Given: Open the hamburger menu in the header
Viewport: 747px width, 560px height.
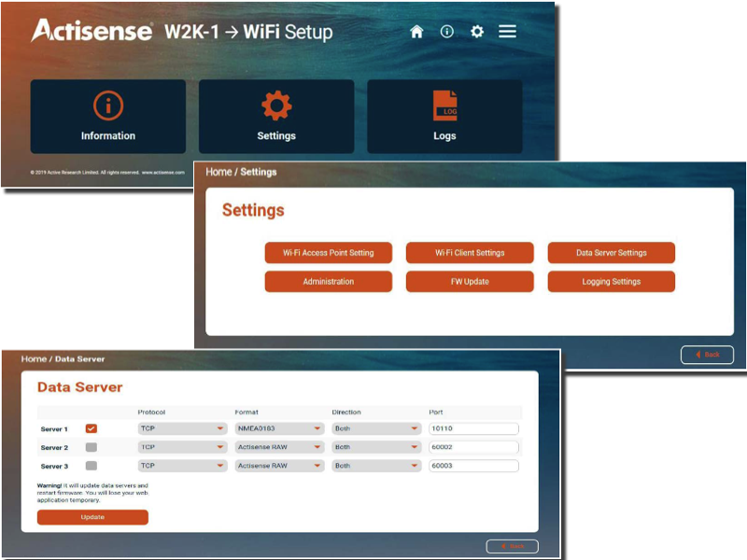Looking at the screenshot, I should pyautogui.click(x=507, y=32).
